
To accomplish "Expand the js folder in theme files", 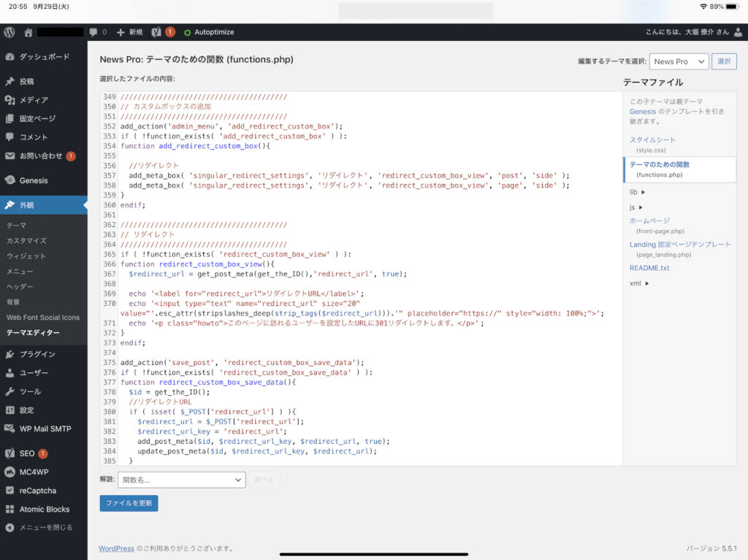I will click(636, 207).
